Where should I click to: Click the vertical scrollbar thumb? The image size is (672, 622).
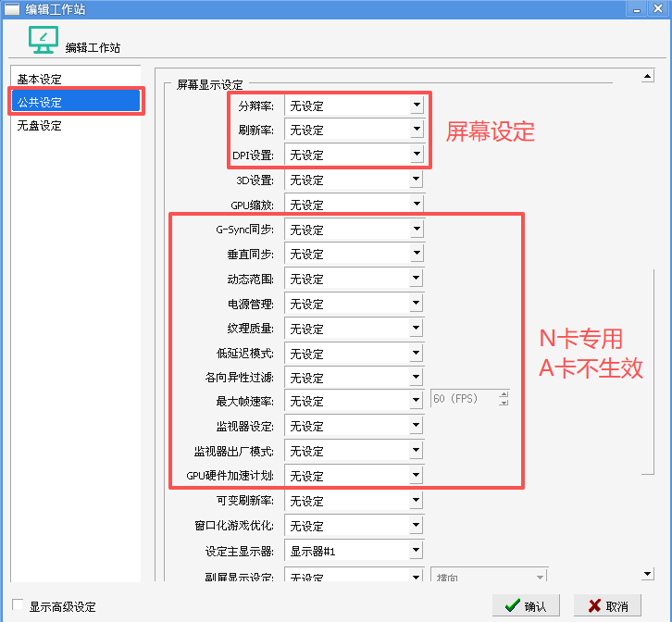648,371
